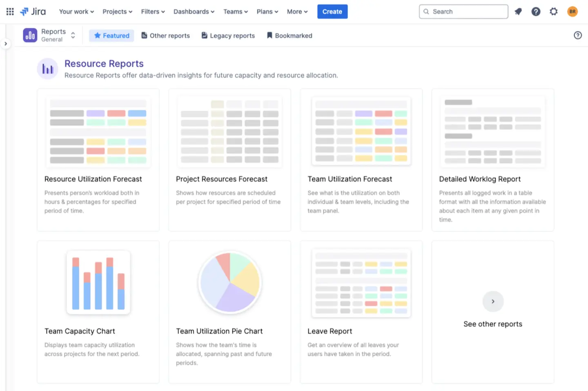Screen dimensions: 588x391
Task: Open the More menu
Action: pos(297,11)
